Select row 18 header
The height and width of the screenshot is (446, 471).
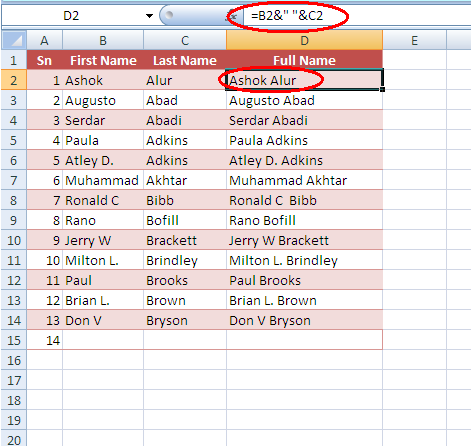click(x=14, y=400)
